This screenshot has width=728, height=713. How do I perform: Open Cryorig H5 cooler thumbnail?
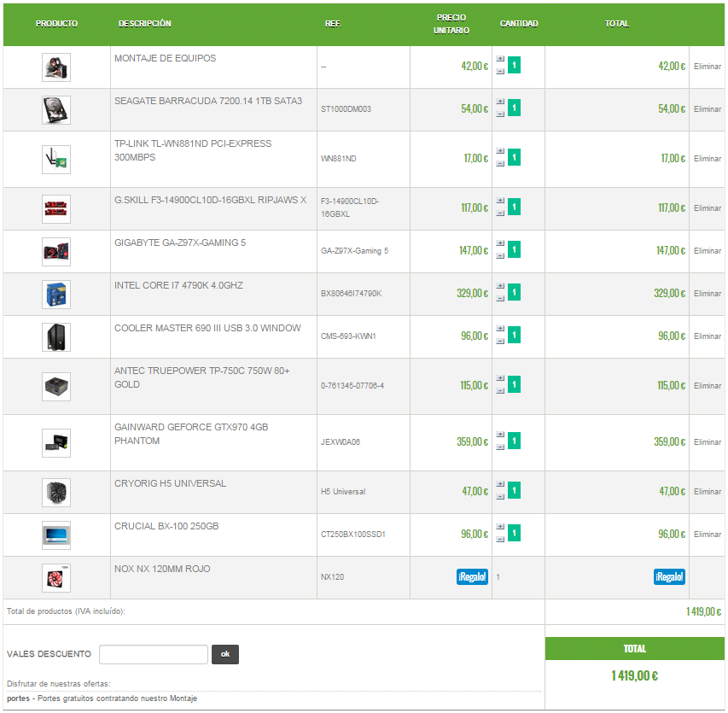56,493
